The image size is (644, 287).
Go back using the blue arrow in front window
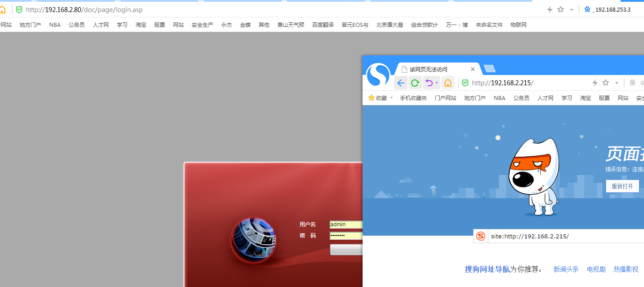(x=401, y=83)
